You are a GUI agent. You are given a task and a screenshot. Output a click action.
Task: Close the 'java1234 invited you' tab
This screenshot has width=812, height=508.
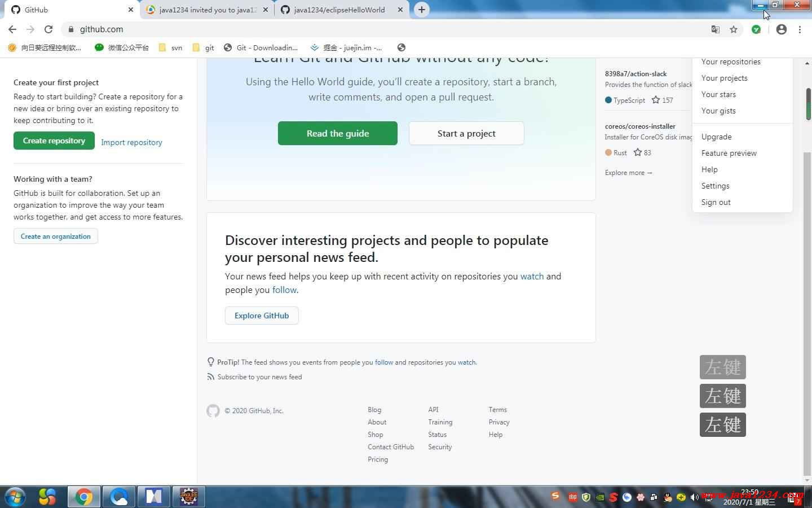click(266, 10)
